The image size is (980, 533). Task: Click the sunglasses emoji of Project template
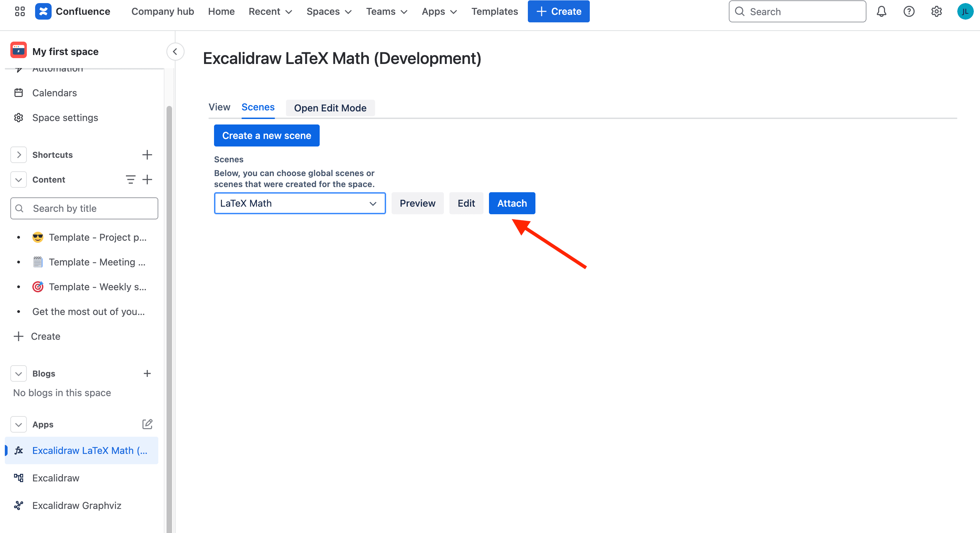pos(38,237)
